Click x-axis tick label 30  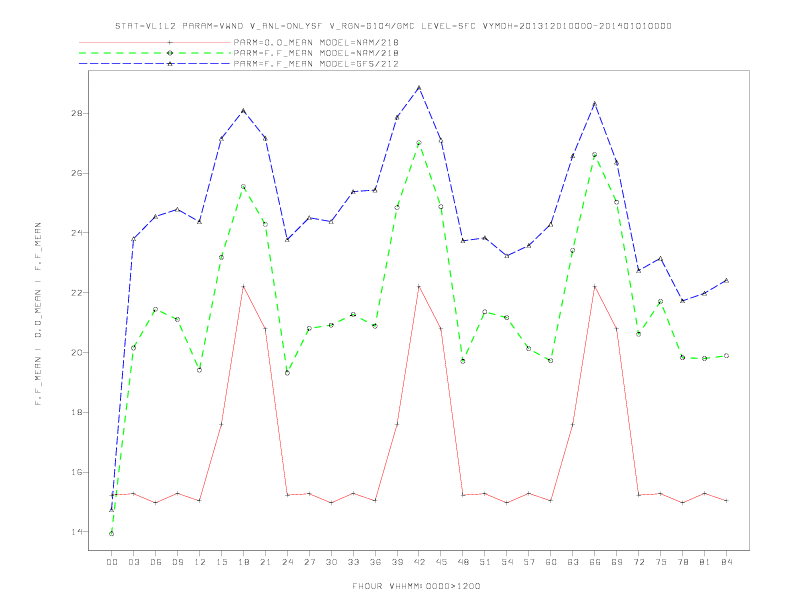pos(331,562)
